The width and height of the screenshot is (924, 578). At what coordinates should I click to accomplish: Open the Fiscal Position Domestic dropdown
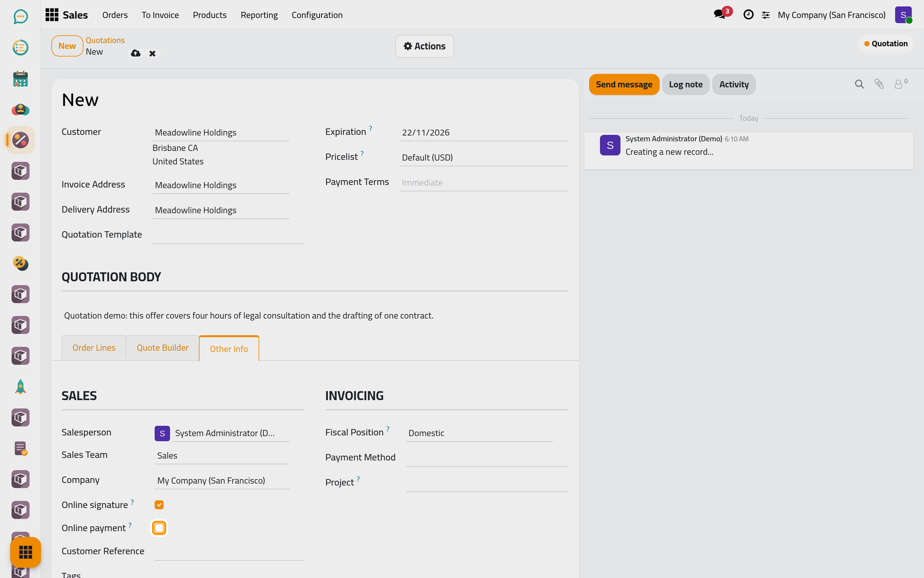tap(479, 433)
